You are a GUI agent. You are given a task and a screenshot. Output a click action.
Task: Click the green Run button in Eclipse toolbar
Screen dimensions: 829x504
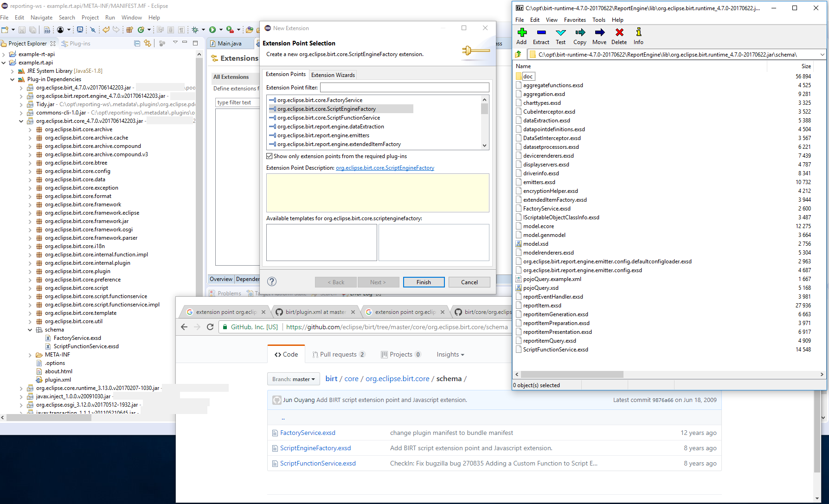pos(212,30)
